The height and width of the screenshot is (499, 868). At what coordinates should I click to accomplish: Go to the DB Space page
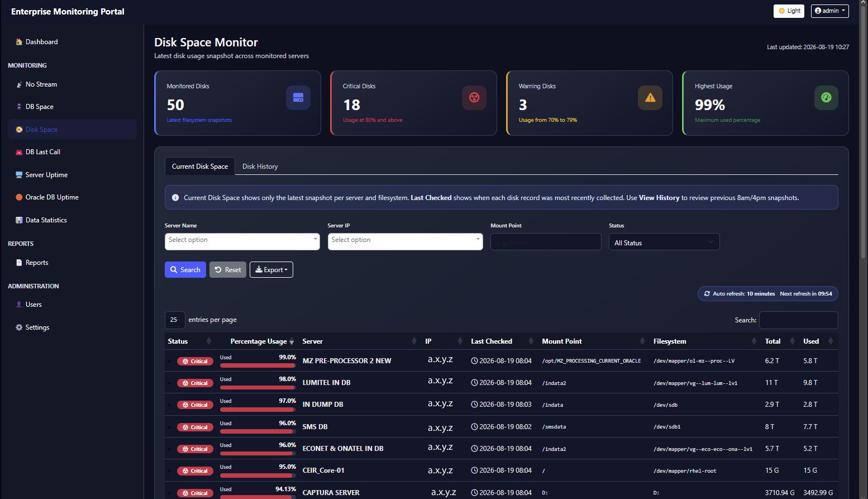point(72,107)
